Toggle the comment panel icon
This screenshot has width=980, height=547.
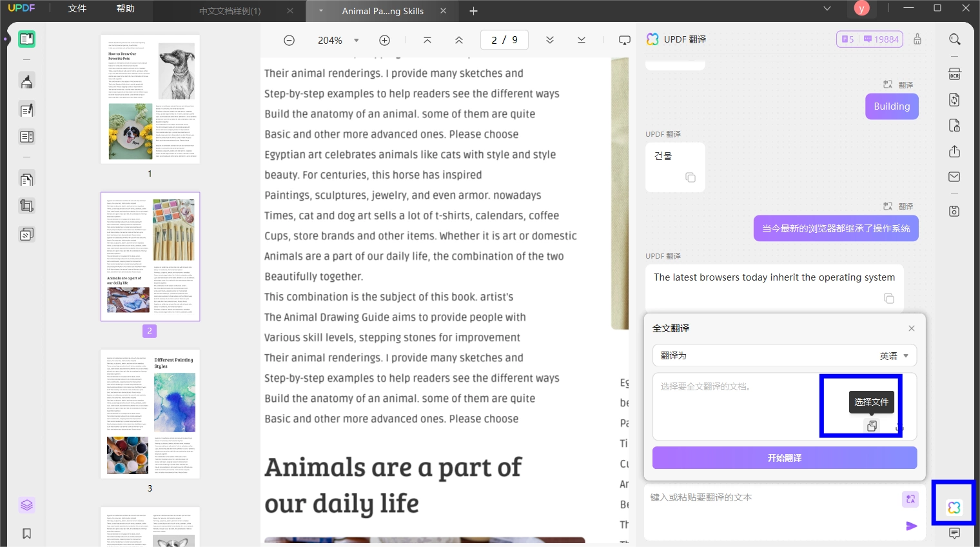pos(955,533)
